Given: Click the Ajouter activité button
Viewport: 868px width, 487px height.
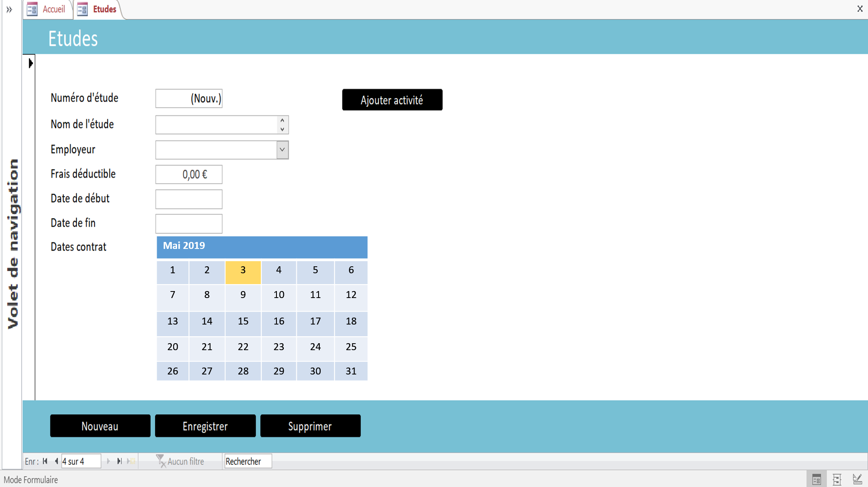Looking at the screenshot, I should point(392,100).
